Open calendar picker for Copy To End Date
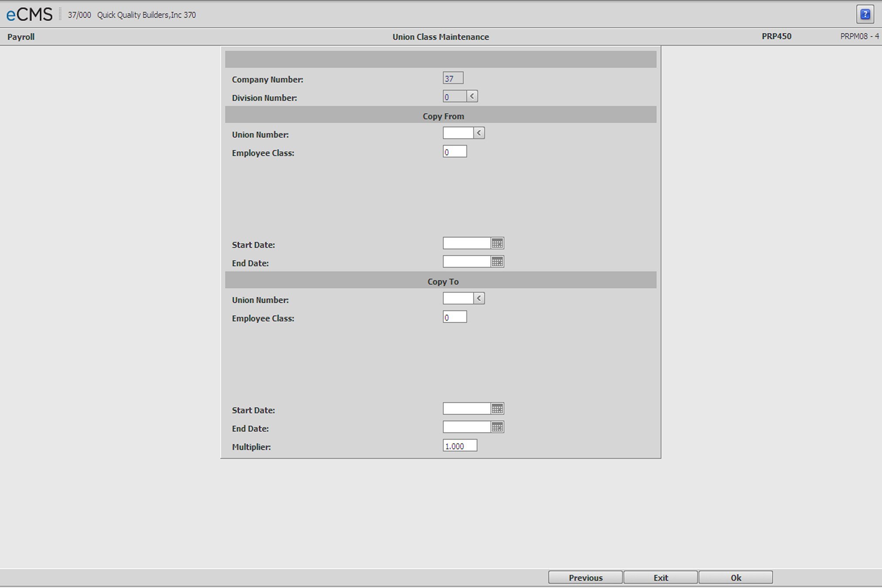882x588 pixels. 497,427
